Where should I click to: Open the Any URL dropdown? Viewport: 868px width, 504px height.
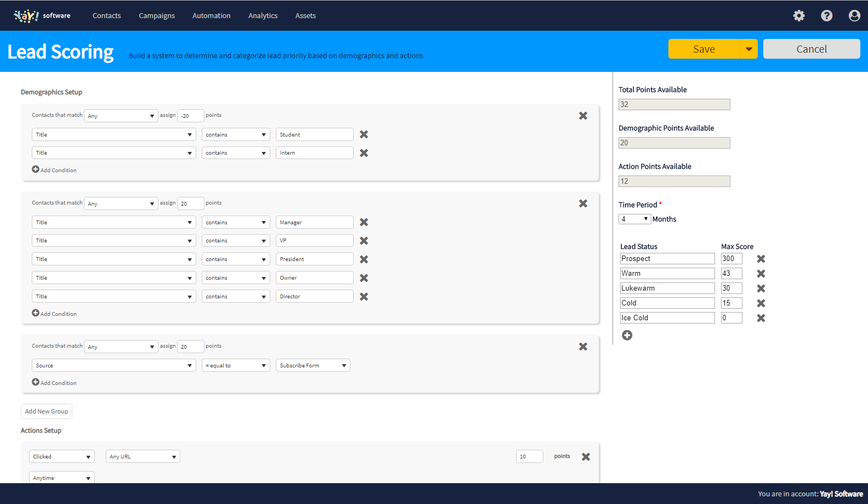click(143, 457)
